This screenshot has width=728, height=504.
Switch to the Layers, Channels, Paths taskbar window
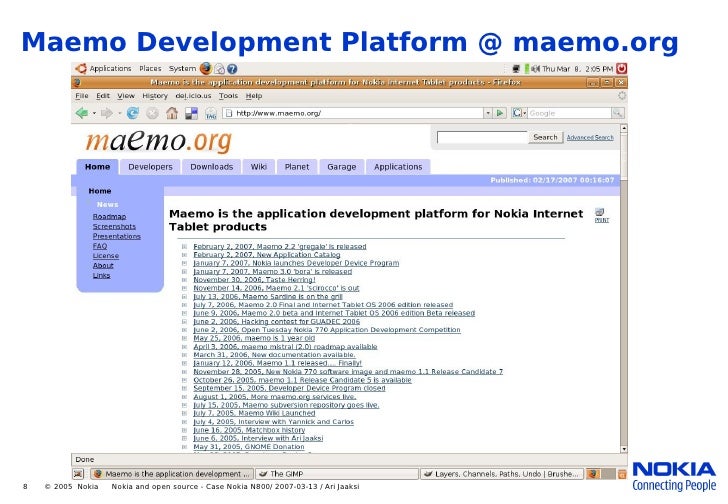click(502, 474)
